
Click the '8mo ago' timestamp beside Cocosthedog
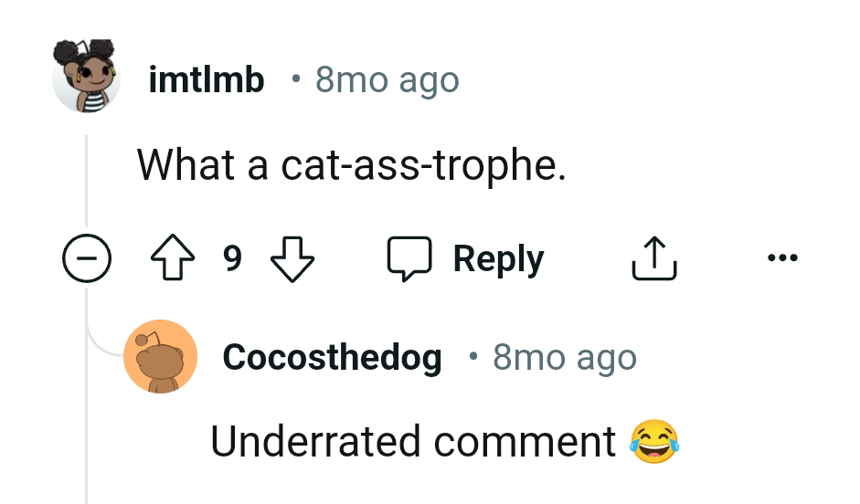pyautogui.click(x=564, y=357)
